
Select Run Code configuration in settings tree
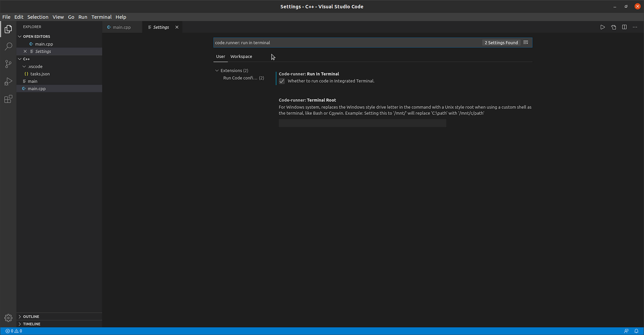tap(244, 78)
